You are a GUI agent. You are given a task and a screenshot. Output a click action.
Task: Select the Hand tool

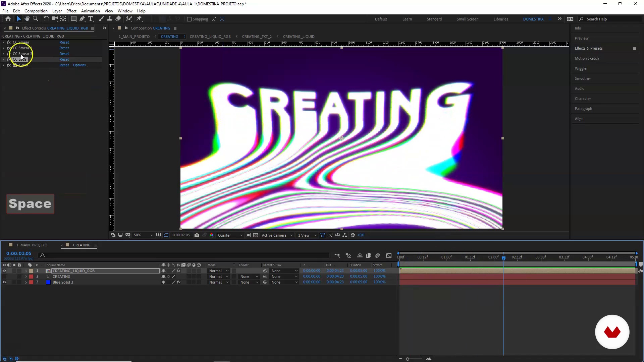[27, 19]
